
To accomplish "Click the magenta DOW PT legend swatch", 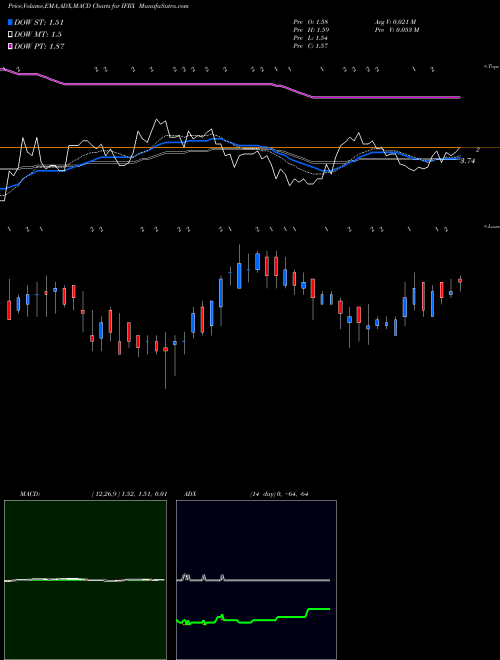I will pyautogui.click(x=11, y=46).
